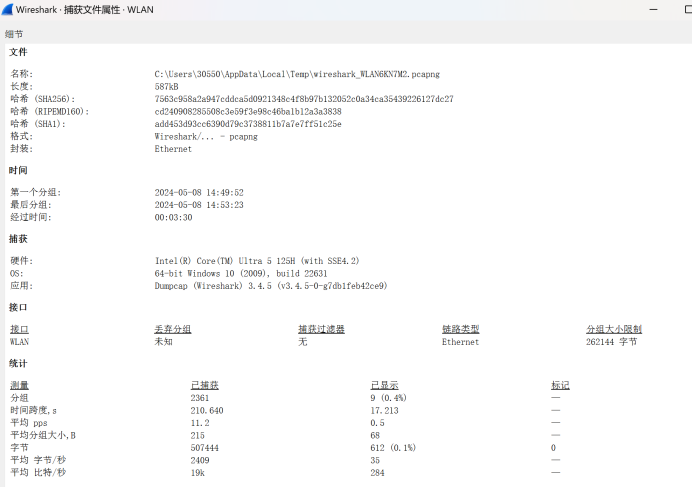The image size is (693, 487).
Task: Select captured bytes value 507444
Action: tap(205, 448)
